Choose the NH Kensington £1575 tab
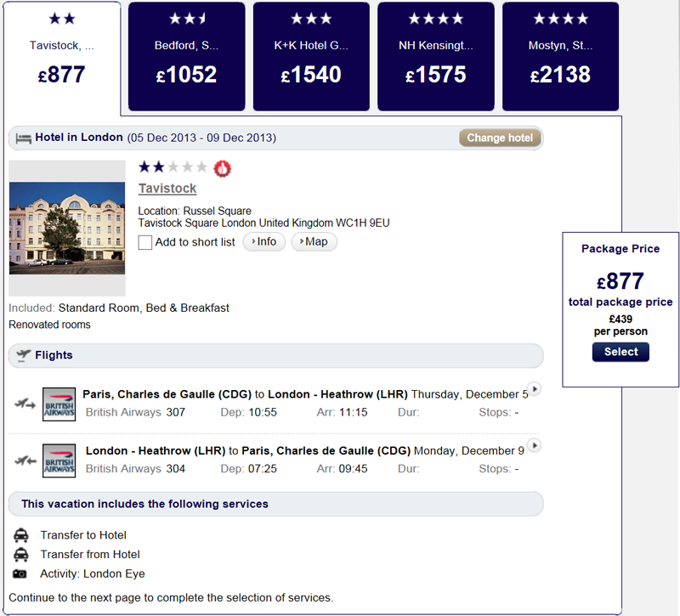This screenshot has width=680, height=616. pyautogui.click(x=436, y=56)
